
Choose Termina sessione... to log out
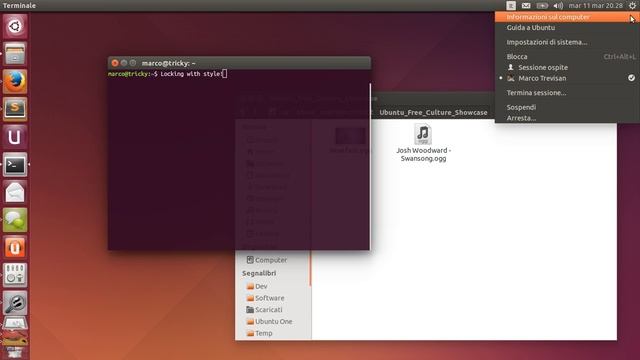point(567,93)
